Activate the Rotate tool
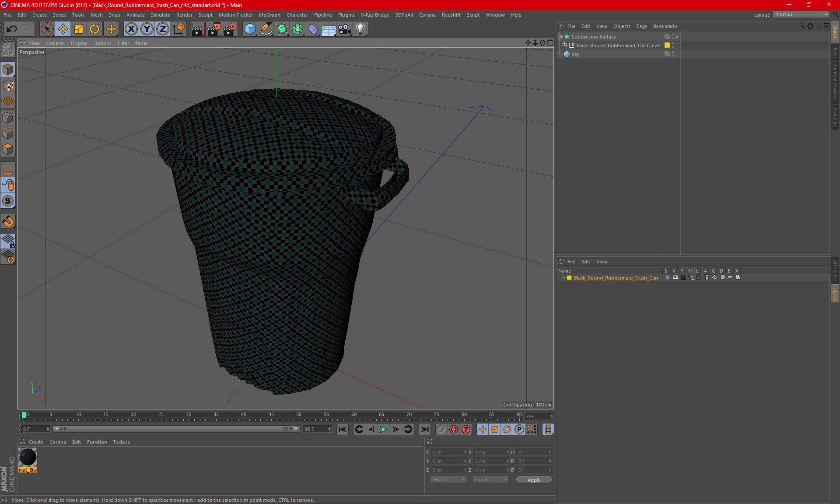This screenshot has height=504, width=840. 94,29
